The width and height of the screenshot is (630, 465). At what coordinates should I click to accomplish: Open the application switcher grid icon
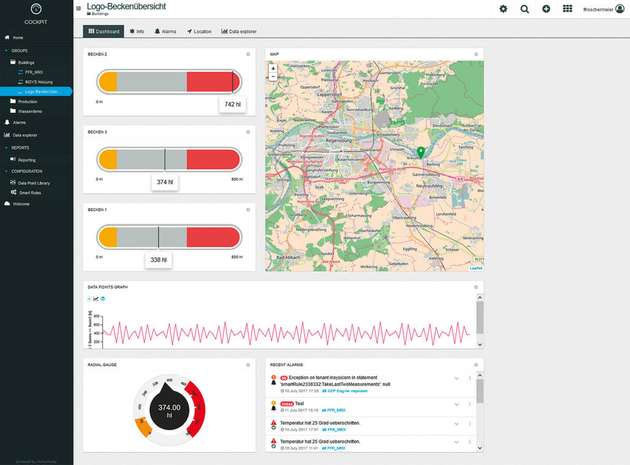567,8
